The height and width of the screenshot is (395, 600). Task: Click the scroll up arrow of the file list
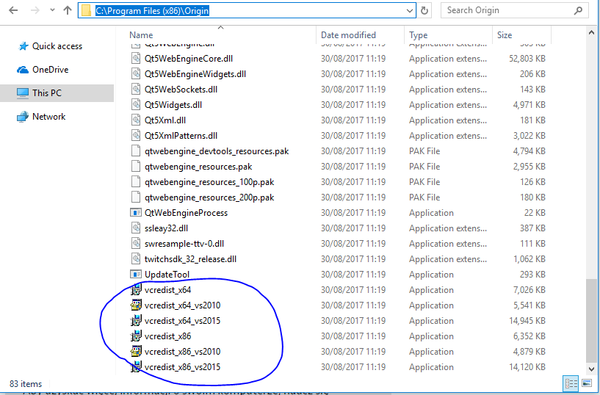pyautogui.click(x=592, y=33)
